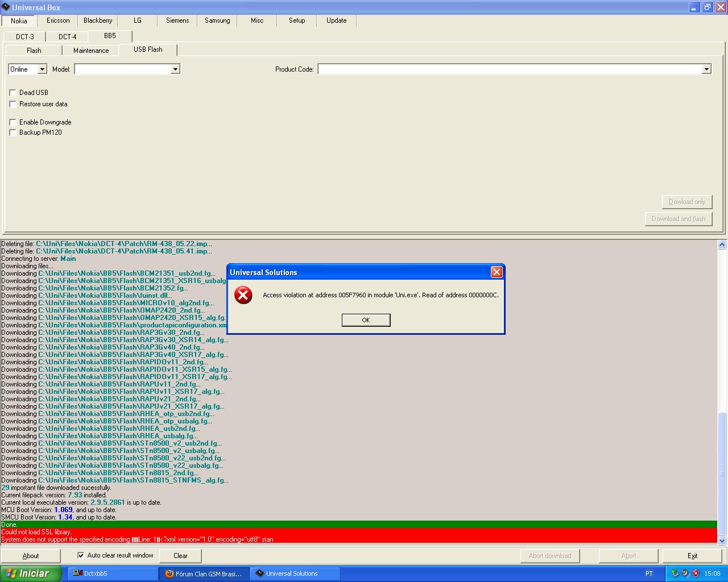The image size is (728, 582).
Task: Go to the LG tab
Action: click(x=138, y=20)
